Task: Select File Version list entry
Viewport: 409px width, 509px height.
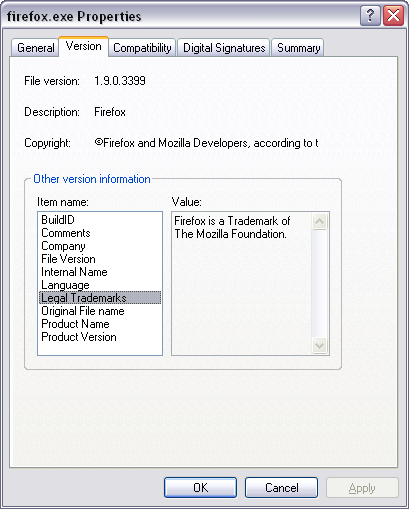Action: point(100,259)
